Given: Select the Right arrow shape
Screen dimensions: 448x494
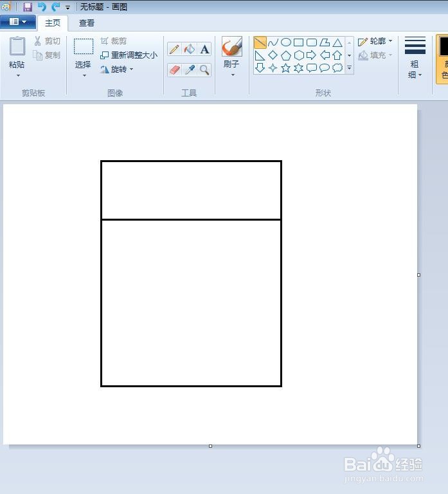Looking at the screenshot, I should (311, 55).
